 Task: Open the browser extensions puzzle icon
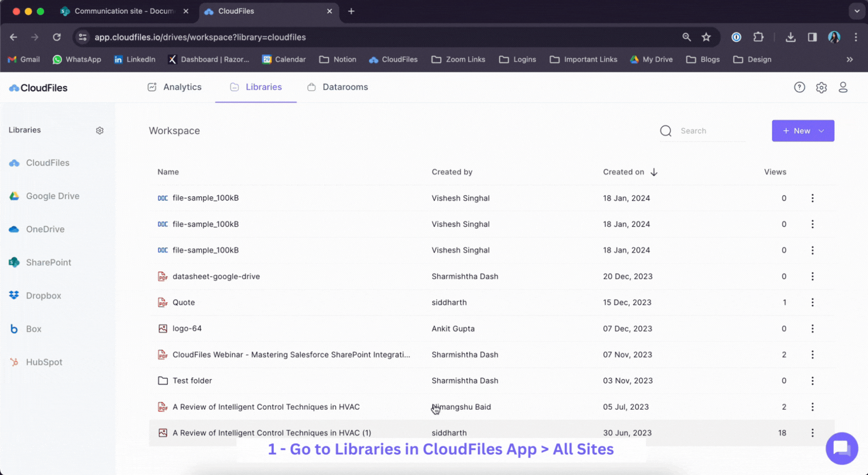coord(758,37)
